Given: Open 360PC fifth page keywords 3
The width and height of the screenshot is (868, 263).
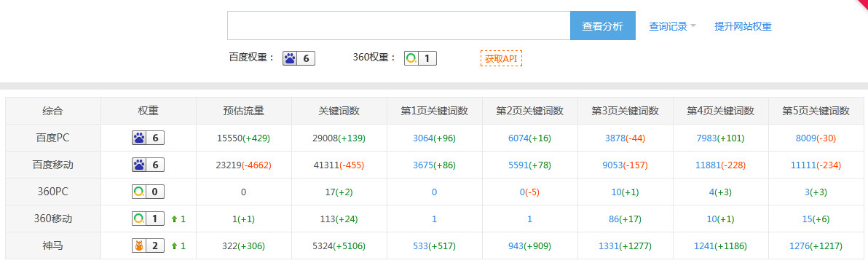Looking at the screenshot, I should 807,192.
